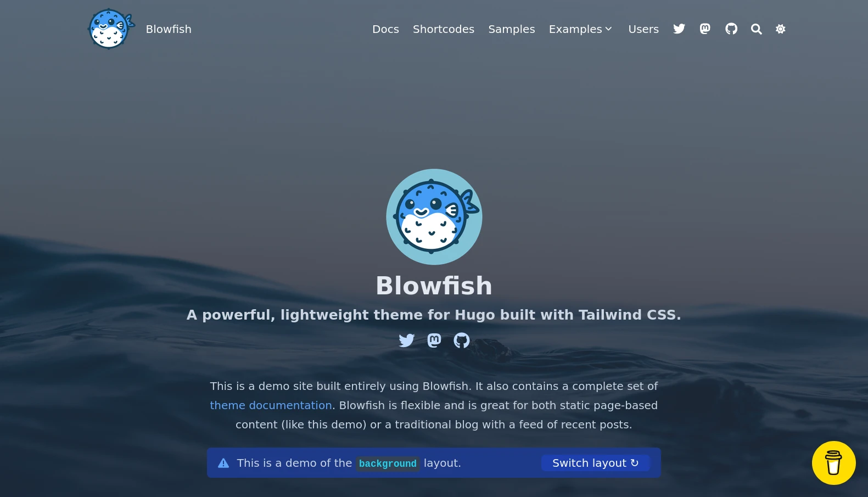Open the GitHub icon in the top menu
Screen dimensions: 868x497
(731, 29)
